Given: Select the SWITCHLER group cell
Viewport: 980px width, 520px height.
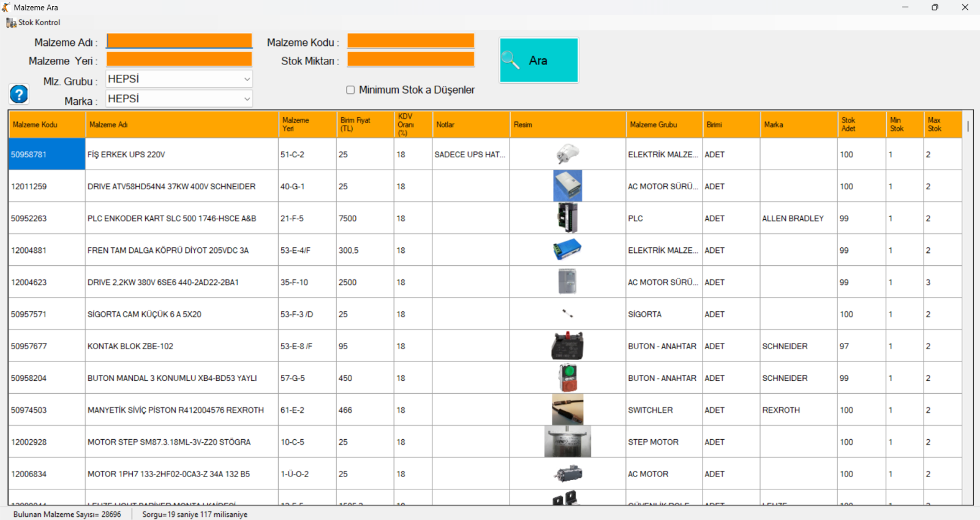Looking at the screenshot, I should (665, 410).
